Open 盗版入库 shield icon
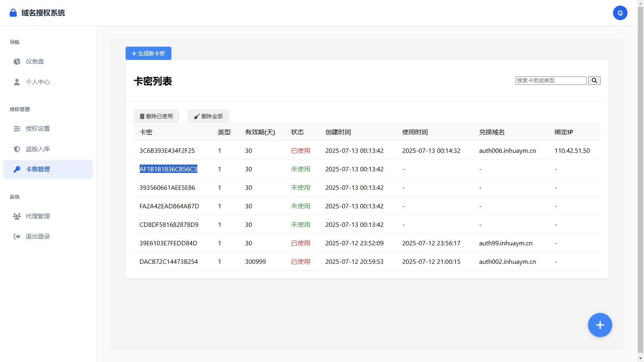Viewport: 644px width, 362px height. 17,149
